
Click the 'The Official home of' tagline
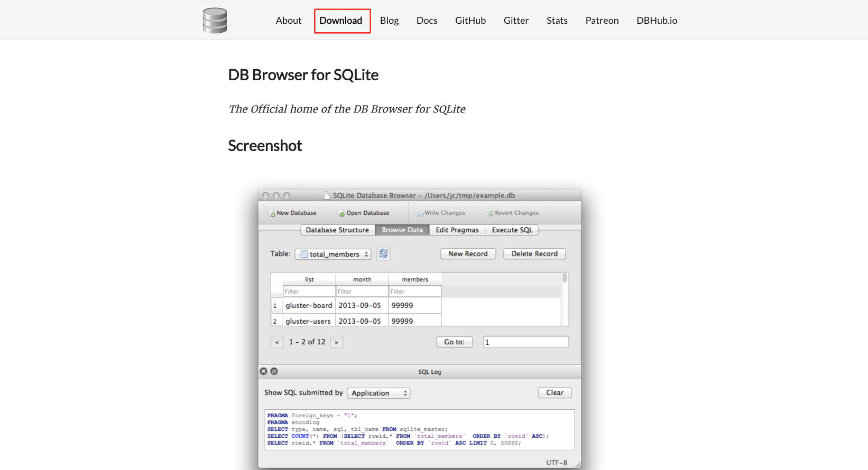(x=347, y=109)
